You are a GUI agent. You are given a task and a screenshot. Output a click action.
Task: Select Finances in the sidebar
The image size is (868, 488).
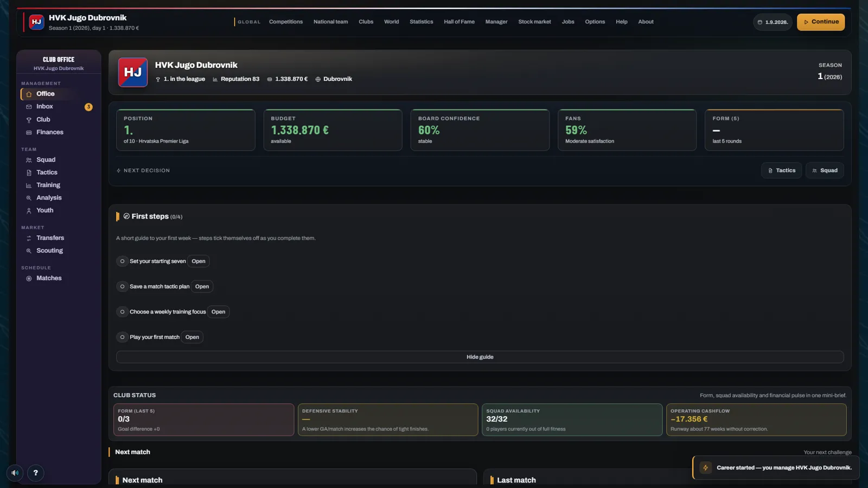tap(59, 132)
